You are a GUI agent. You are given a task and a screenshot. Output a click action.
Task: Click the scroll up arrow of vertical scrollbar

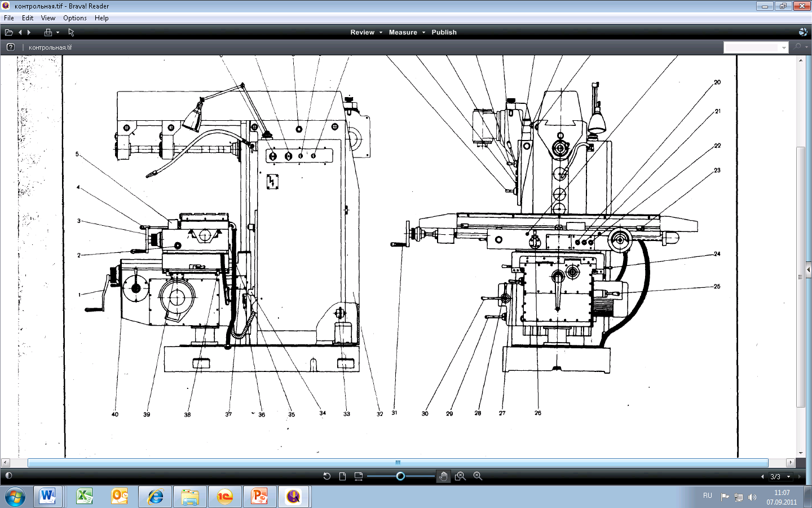coord(801,60)
